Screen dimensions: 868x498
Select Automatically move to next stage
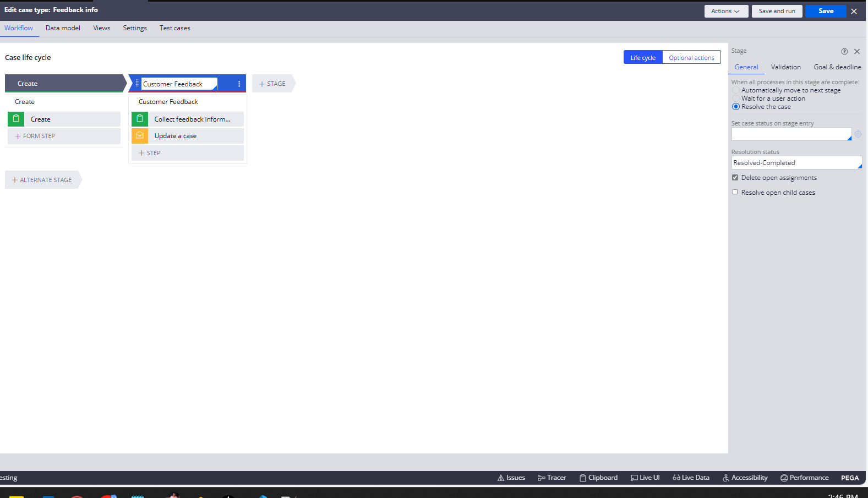pyautogui.click(x=736, y=90)
